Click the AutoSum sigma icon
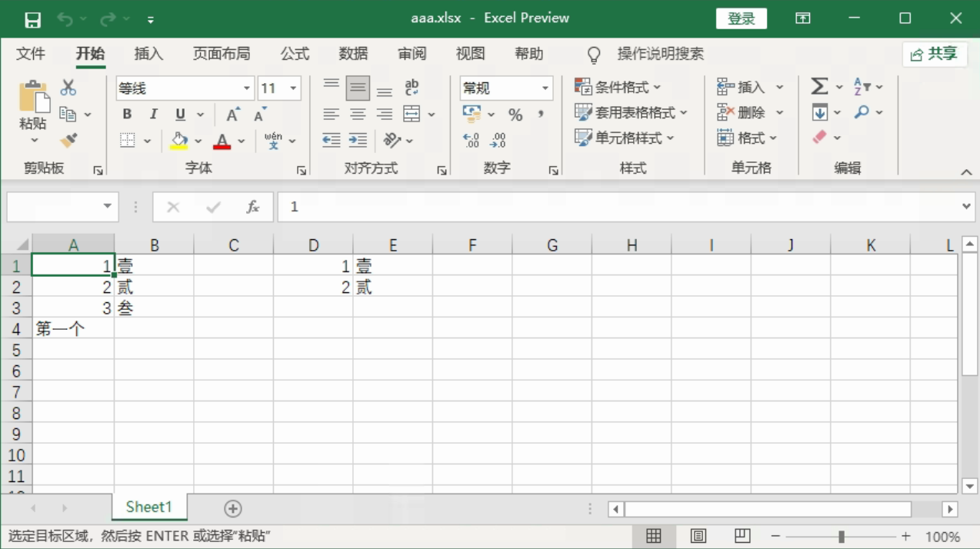Screen dimensions: 980x549 (x=819, y=87)
